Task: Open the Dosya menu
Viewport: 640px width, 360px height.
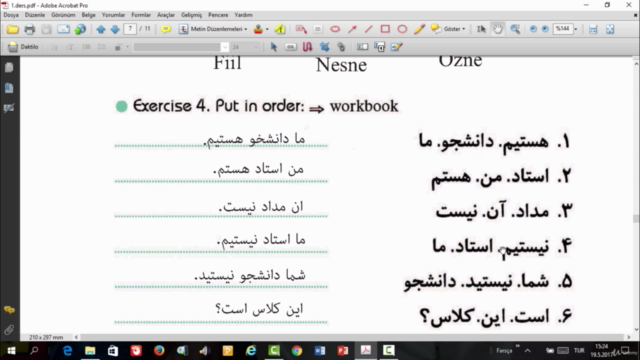Action: coord(11,15)
